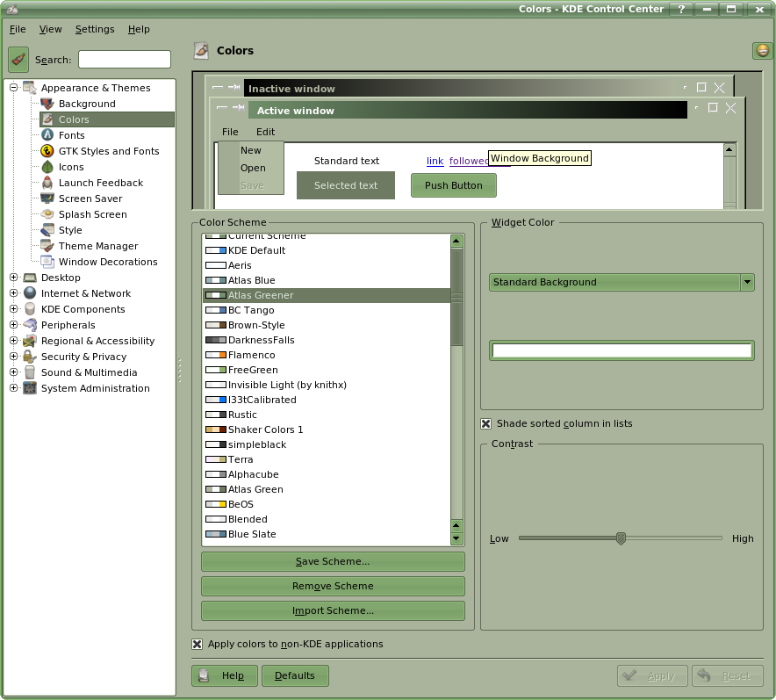The width and height of the screenshot is (776, 700).
Task: Click the 'link' hyperlink in preview
Action: pos(435,161)
